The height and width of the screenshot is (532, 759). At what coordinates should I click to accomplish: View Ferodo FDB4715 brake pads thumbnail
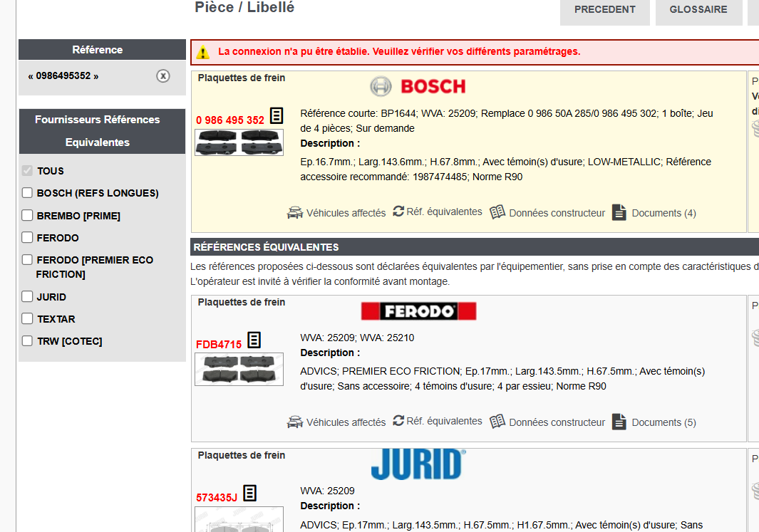coord(239,370)
